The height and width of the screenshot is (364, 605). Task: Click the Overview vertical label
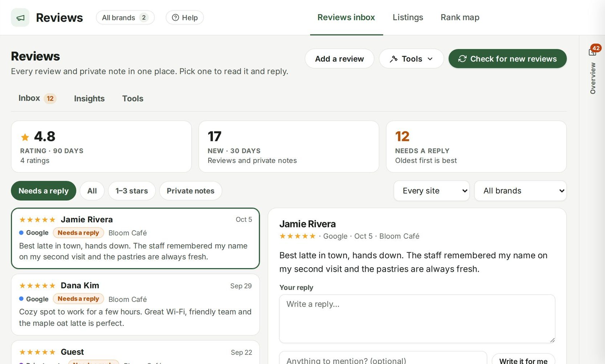pyautogui.click(x=593, y=78)
